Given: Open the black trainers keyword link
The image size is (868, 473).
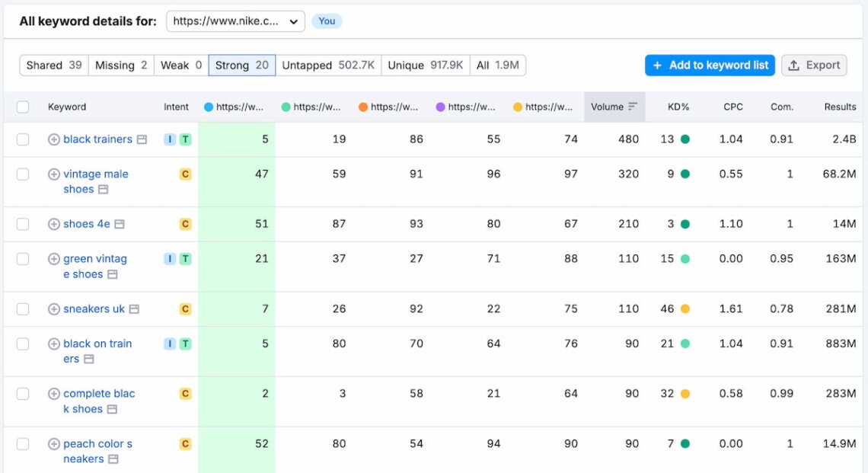Looking at the screenshot, I should (97, 139).
